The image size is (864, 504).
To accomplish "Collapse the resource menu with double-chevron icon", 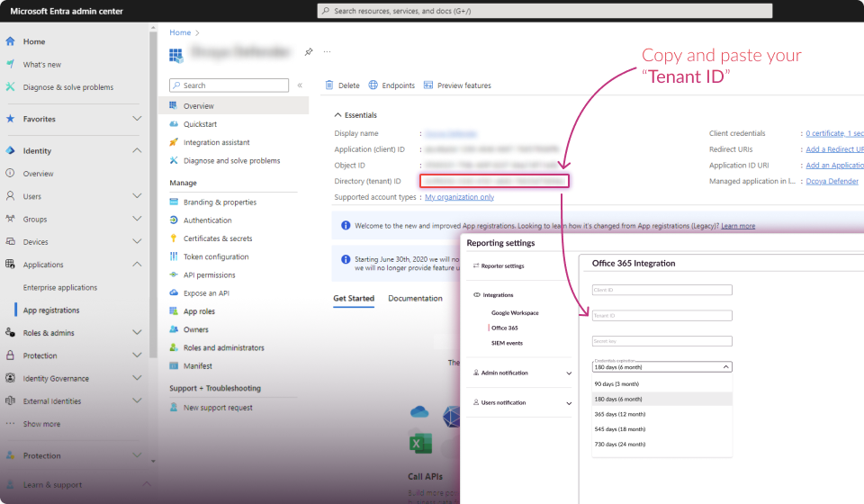I will pyautogui.click(x=300, y=85).
